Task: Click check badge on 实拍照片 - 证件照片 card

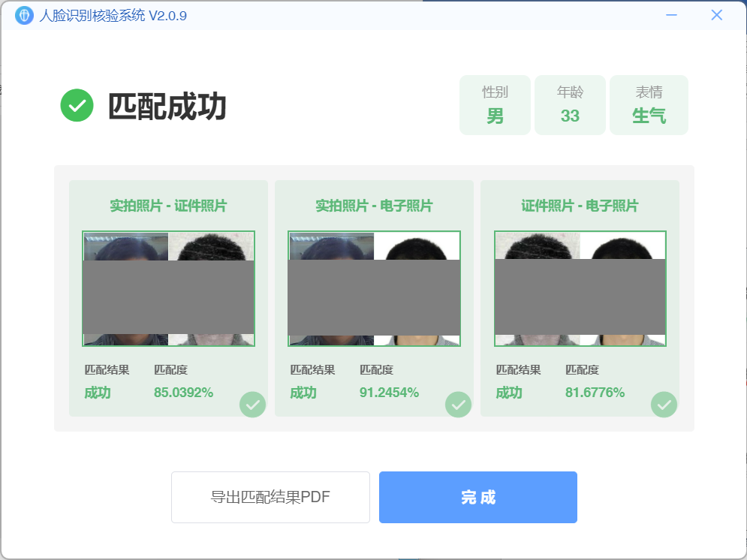Action: point(252,405)
